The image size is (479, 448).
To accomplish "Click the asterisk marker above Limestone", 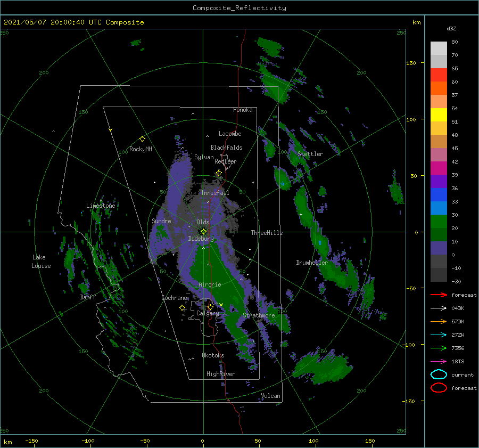I will pos(101,201).
